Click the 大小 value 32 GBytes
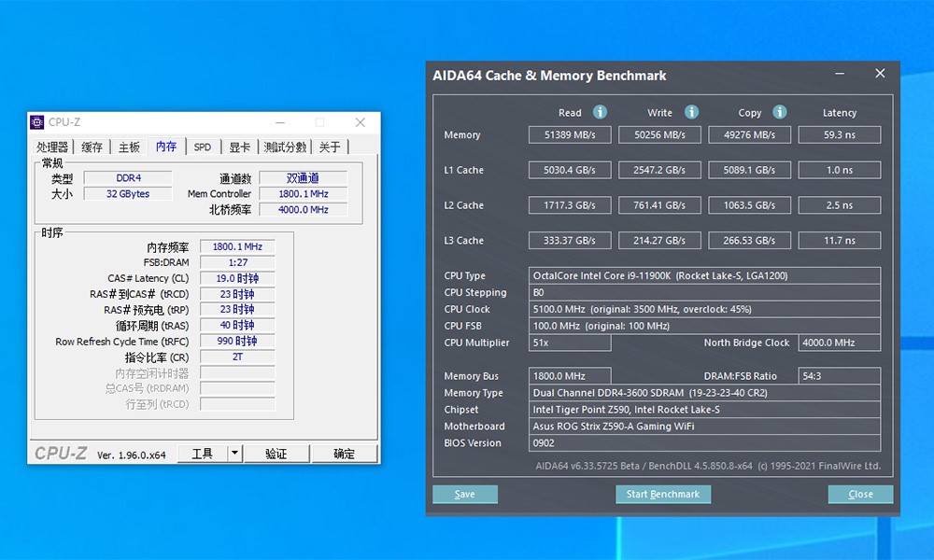Image resolution: width=934 pixels, height=560 pixels. tap(128, 194)
